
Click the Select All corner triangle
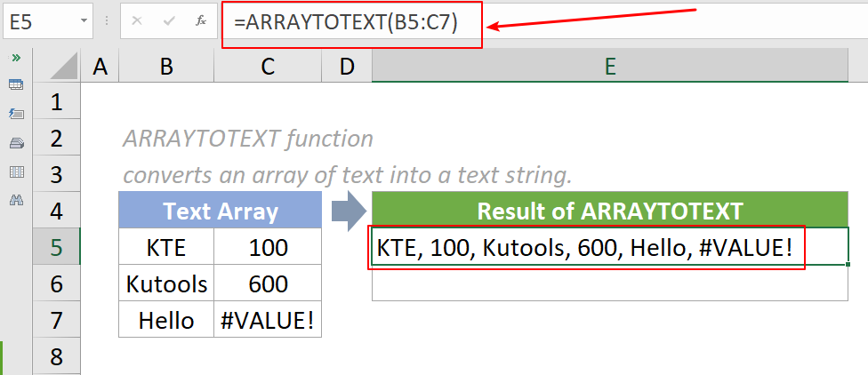pyautogui.click(x=57, y=67)
